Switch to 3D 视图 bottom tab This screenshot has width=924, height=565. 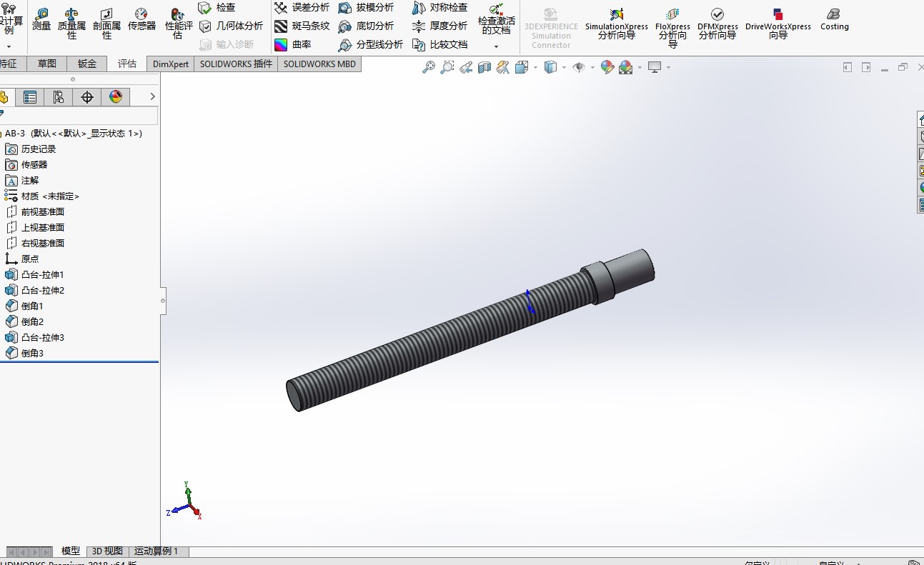click(107, 551)
